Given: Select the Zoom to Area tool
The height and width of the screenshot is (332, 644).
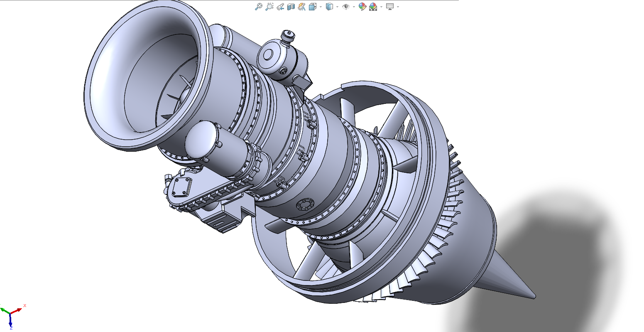Looking at the screenshot, I should (x=269, y=7).
